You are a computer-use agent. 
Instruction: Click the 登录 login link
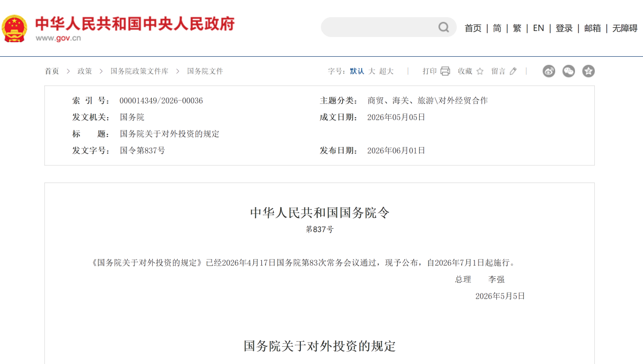[x=564, y=28]
